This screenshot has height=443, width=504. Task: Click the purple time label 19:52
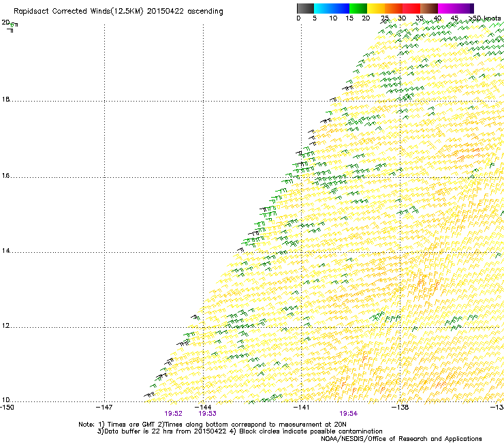[173, 414]
